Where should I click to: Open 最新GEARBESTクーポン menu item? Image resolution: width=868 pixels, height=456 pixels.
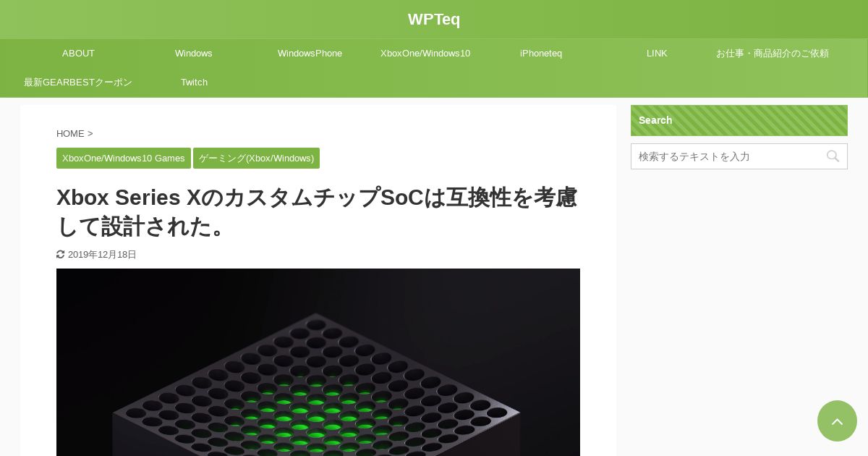point(78,82)
